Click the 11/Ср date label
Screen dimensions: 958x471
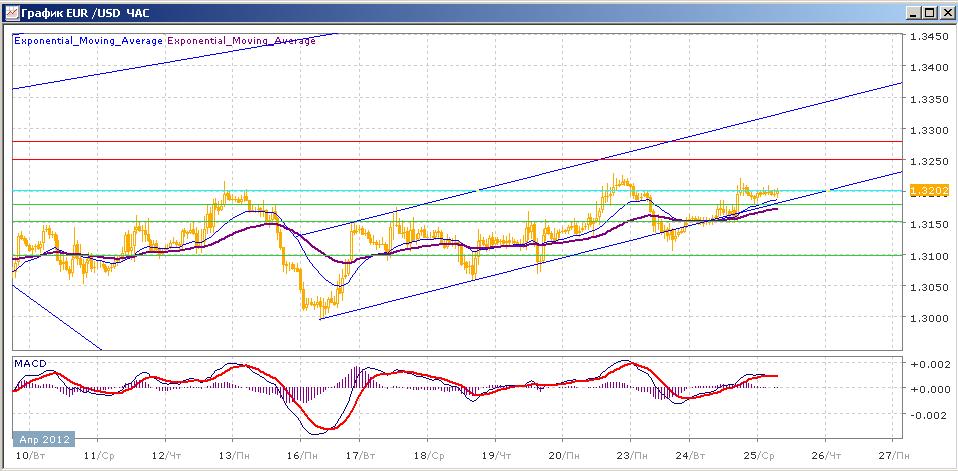pos(99,456)
